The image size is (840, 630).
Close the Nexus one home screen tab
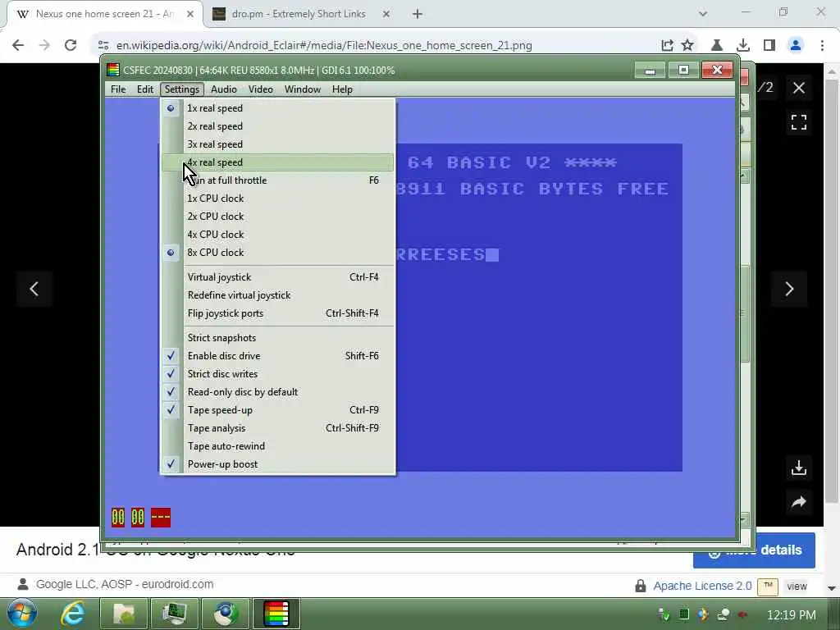tap(190, 14)
